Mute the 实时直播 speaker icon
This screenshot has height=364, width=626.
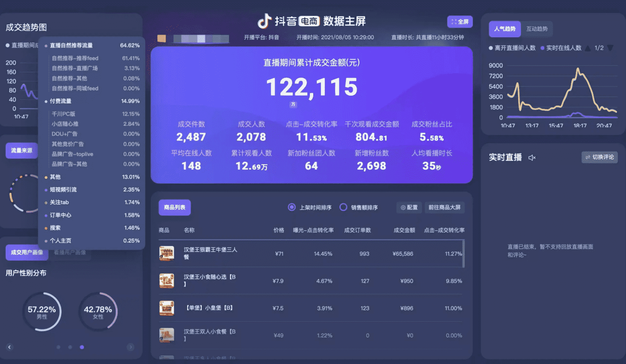pos(532,158)
